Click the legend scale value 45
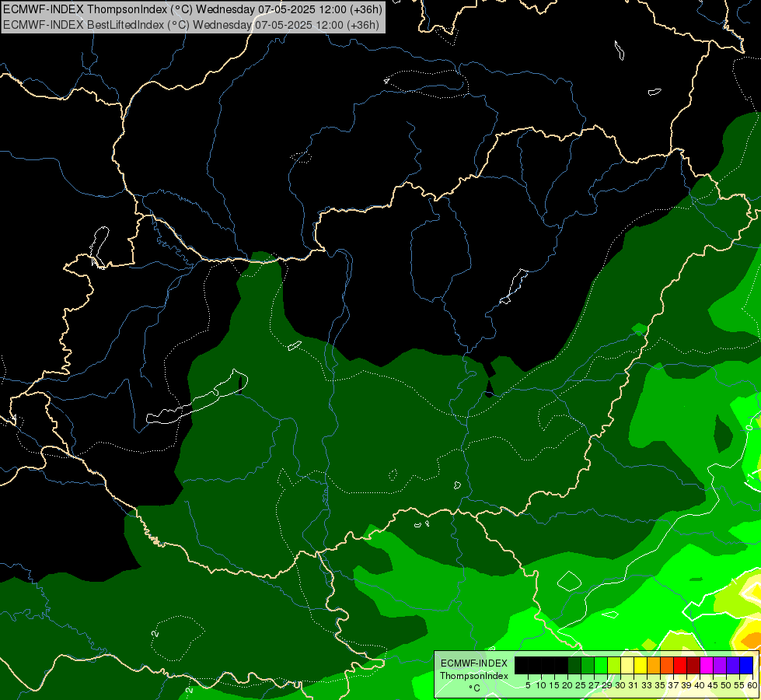 (713, 685)
